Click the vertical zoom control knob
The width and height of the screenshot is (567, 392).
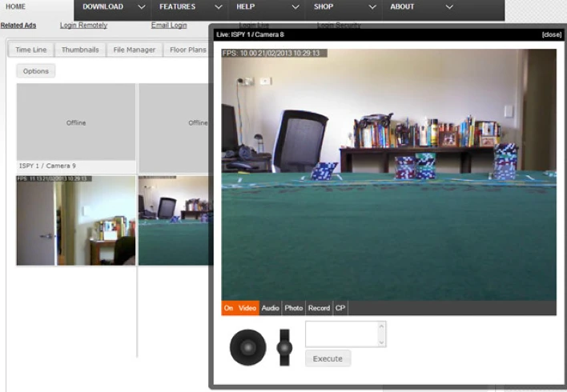pos(284,347)
